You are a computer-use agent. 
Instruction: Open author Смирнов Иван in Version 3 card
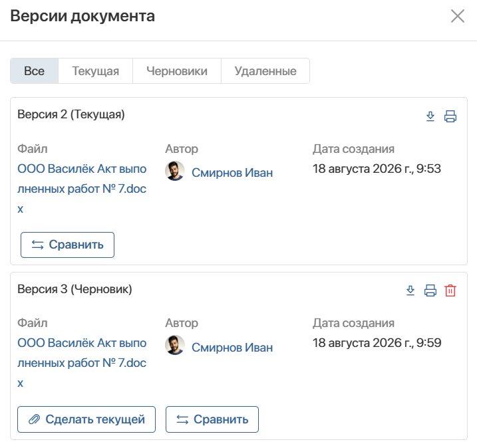[x=232, y=348]
